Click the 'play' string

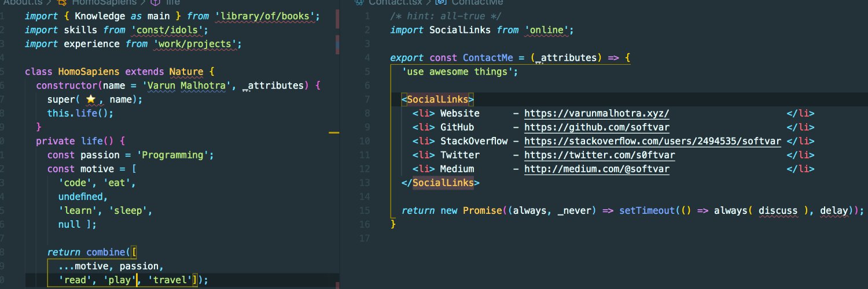pos(119,280)
